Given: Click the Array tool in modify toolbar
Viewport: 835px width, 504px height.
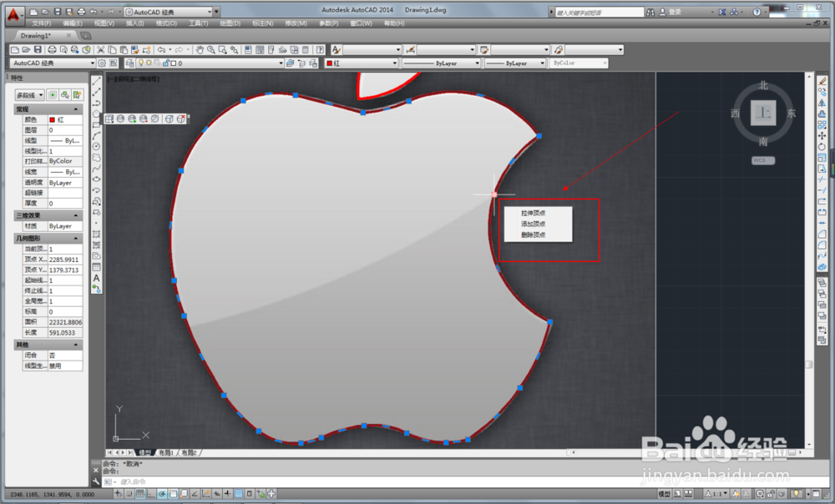Looking at the screenshot, I should click(x=822, y=124).
